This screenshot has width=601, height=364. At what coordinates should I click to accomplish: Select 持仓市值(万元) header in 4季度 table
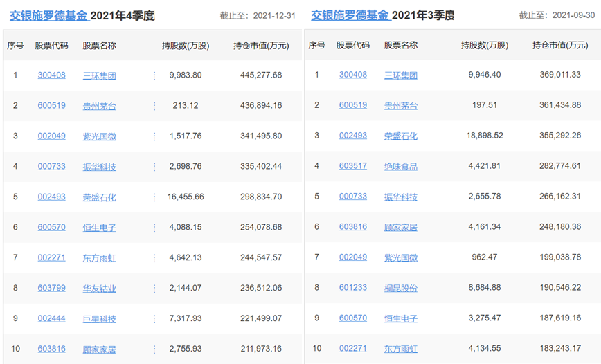tap(261, 46)
